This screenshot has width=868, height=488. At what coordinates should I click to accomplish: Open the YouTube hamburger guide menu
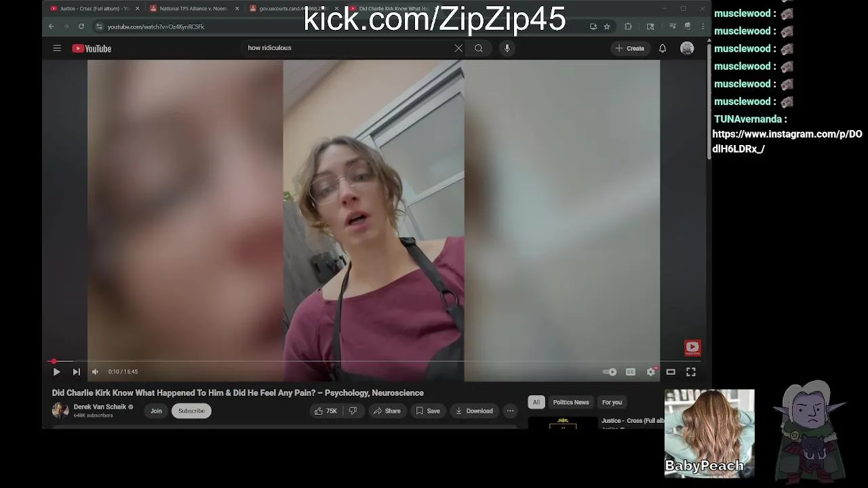point(57,48)
